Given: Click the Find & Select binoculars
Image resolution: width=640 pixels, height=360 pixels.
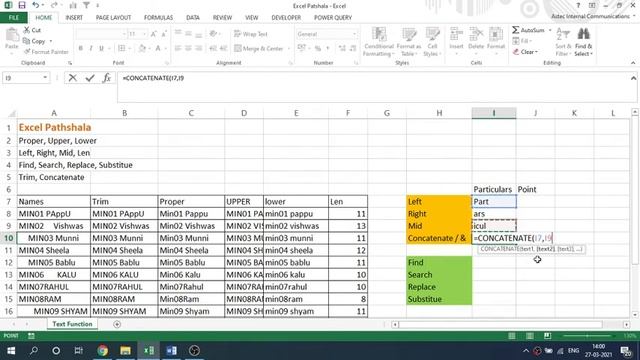Looking at the screenshot, I should (x=583, y=42).
